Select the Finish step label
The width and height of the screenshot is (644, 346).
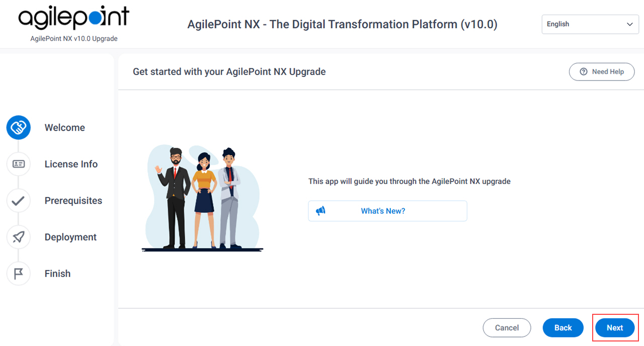click(x=57, y=274)
